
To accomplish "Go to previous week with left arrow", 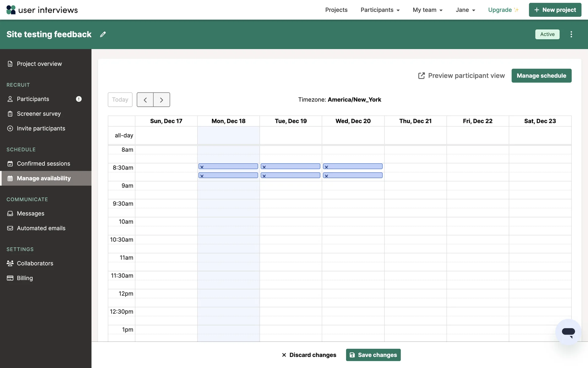I will tap(145, 100).
